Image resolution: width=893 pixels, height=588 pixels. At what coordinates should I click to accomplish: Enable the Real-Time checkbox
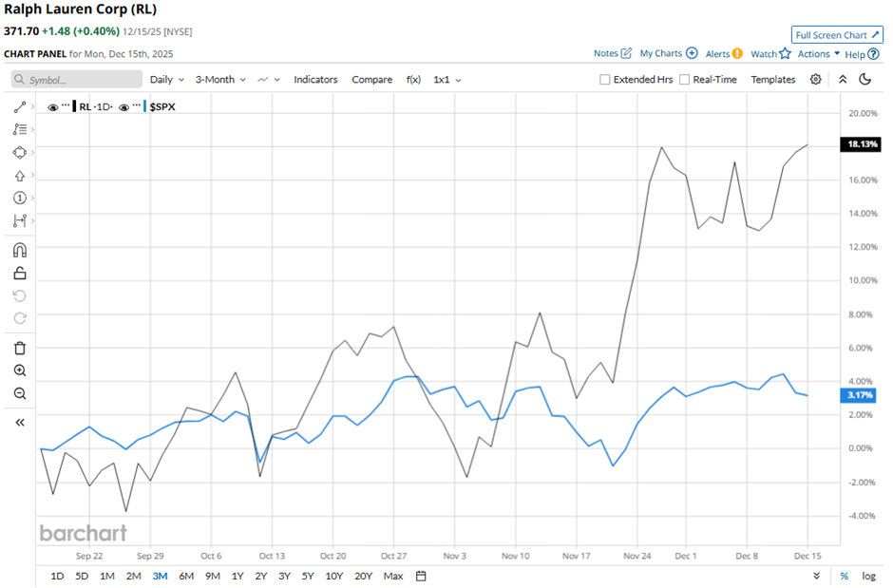[x=685, y=79]
